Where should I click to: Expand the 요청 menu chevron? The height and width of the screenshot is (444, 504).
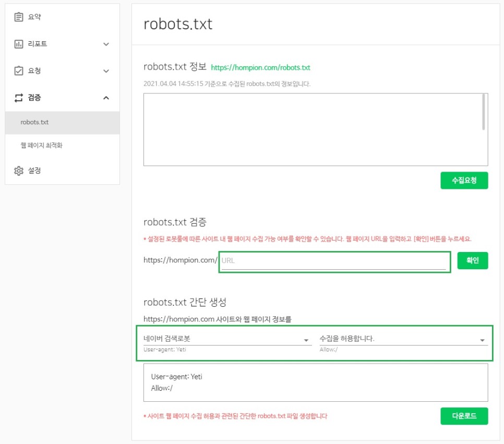pos(106,71)
